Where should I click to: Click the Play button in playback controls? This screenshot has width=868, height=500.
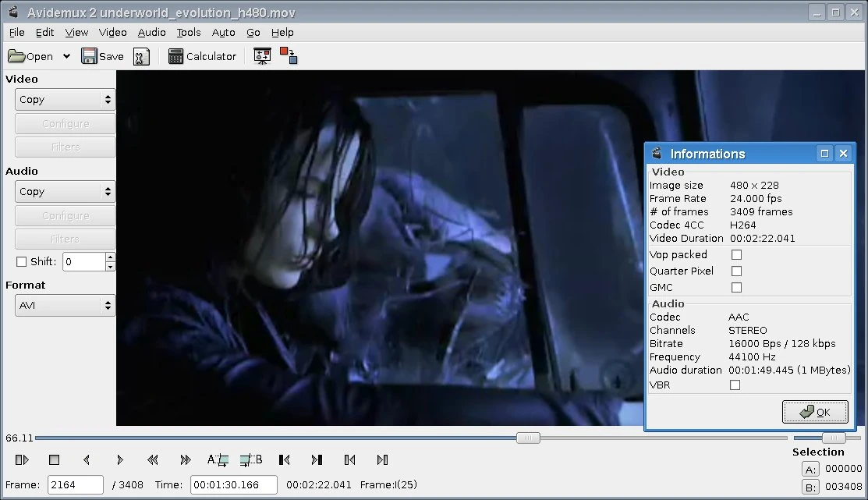pos(22,459)
